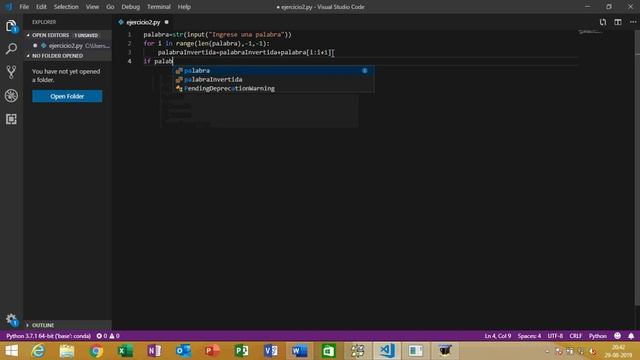Open the File menu
640x360 pixels.
(x=24, y=7)
